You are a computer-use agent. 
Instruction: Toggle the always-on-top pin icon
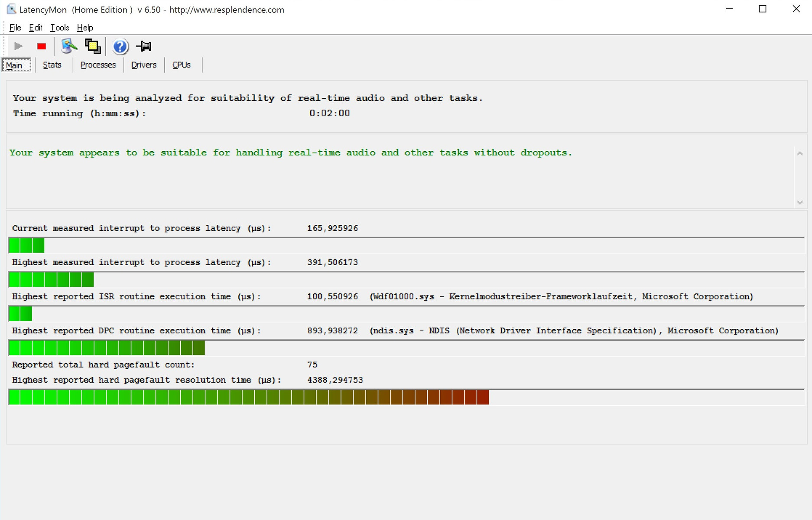pyautogui.click(x=144, y=46)
